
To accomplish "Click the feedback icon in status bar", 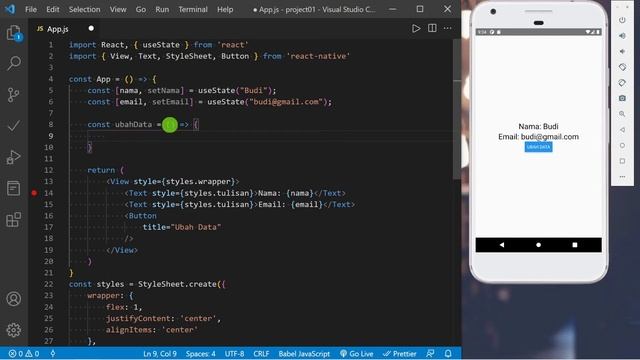I will pyautogui.click(x=430, y=353).
